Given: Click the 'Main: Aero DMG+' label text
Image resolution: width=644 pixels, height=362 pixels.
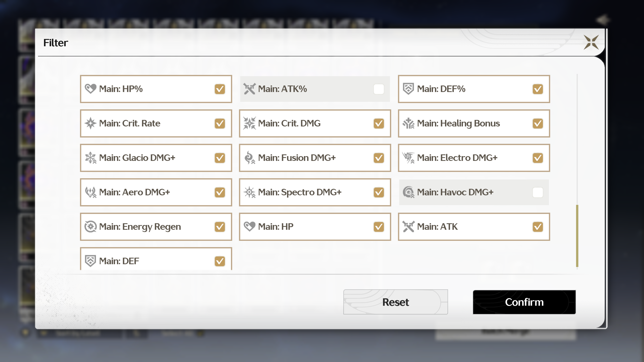Looking at the screenshot, I should click(x=134, y=192).
